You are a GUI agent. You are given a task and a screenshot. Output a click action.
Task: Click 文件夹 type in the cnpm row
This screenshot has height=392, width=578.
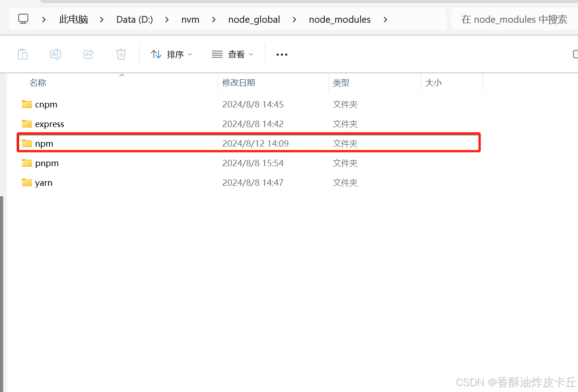tap(345, 105)
